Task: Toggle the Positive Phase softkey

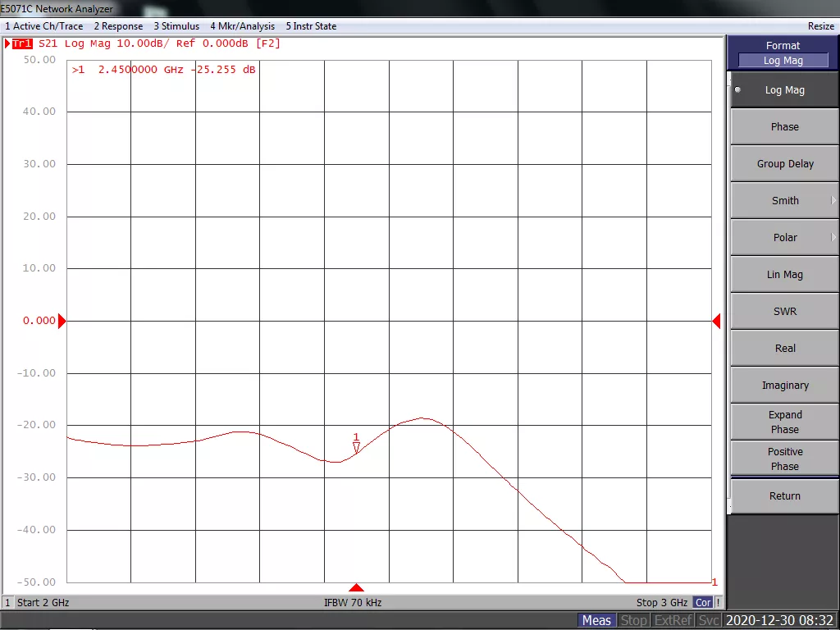Action: click(x=784, y=459)
